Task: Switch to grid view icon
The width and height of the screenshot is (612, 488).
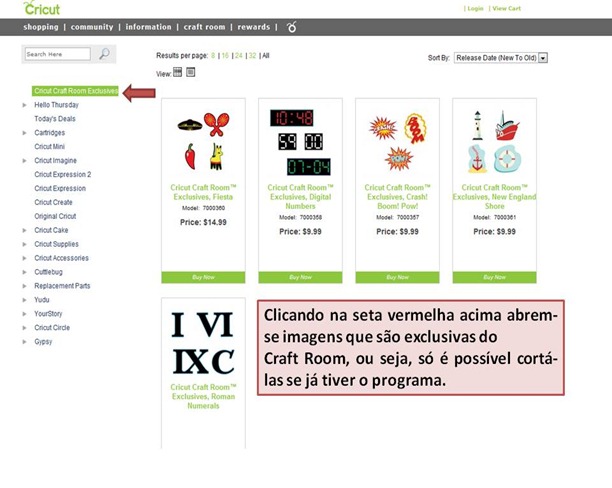Action: click(x=178, y=72)
